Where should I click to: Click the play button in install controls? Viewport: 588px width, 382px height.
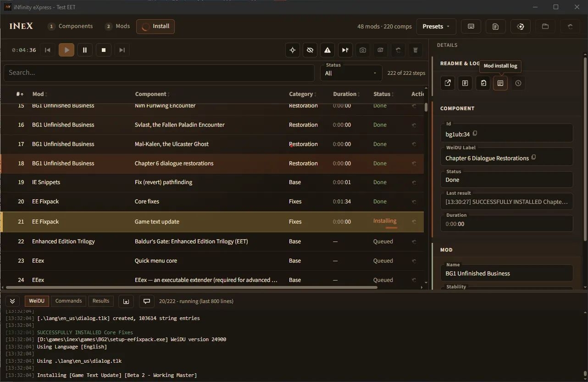67,50
